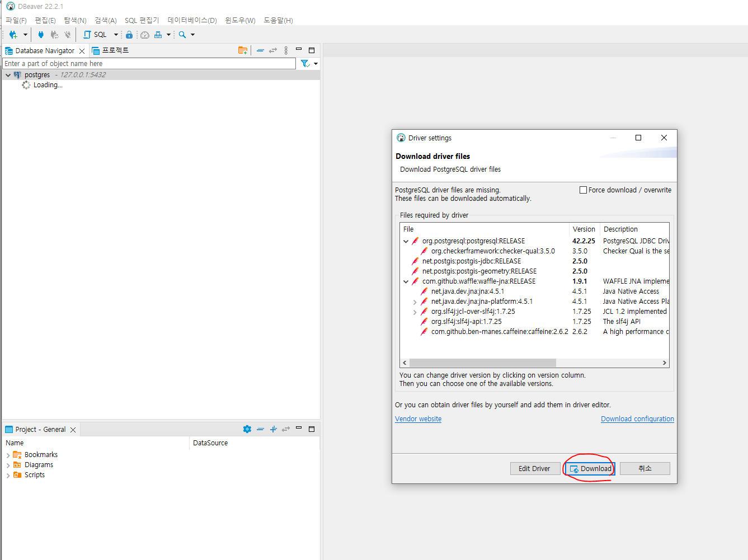Open Database Navigator view menu three-dots
This screenshot has width=748, height=560.
click(286, 50)
